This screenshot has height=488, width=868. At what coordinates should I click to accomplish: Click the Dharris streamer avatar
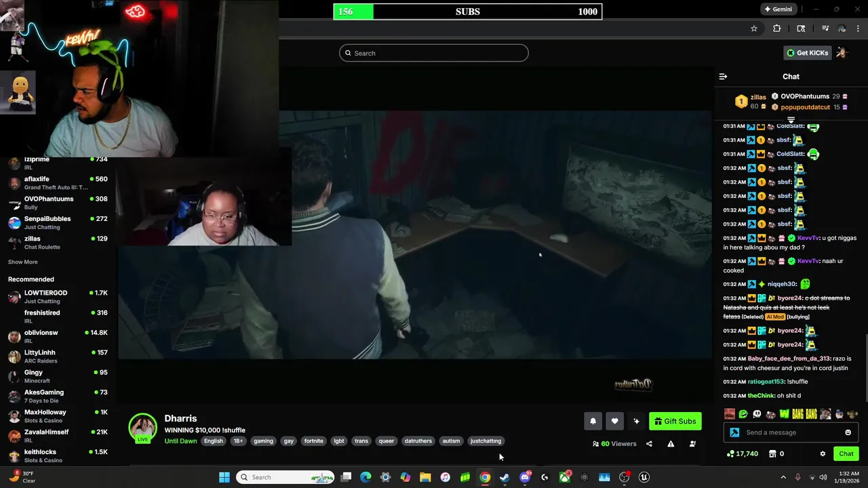coord(143,428)
